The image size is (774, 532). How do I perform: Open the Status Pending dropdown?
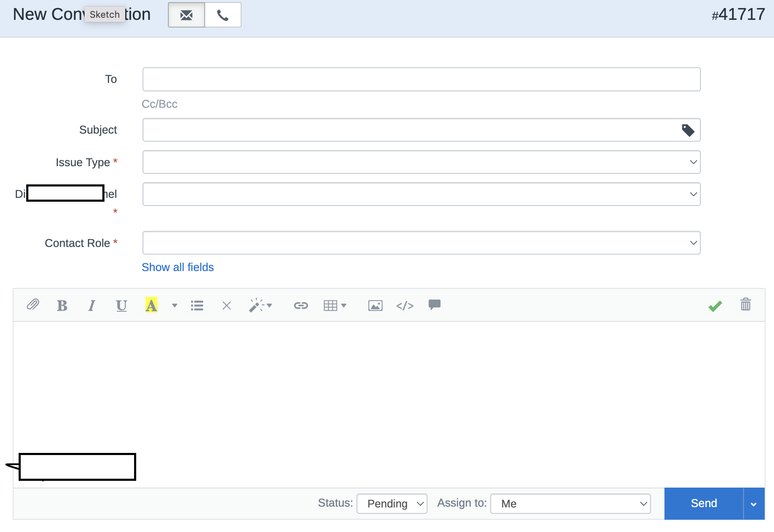click(392, 504)
